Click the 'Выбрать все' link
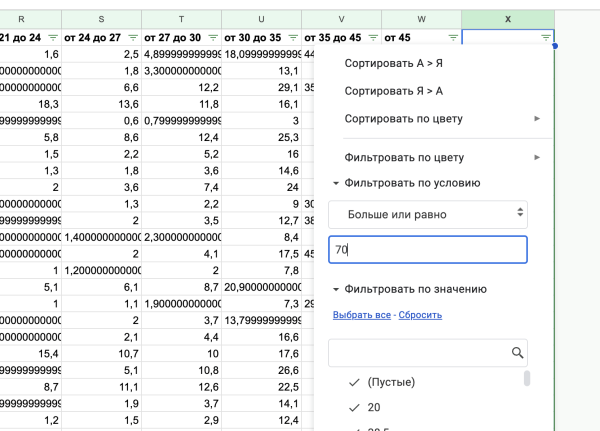Image resolution: width=600 pixels, height=431 pixels. click(361, 315)
